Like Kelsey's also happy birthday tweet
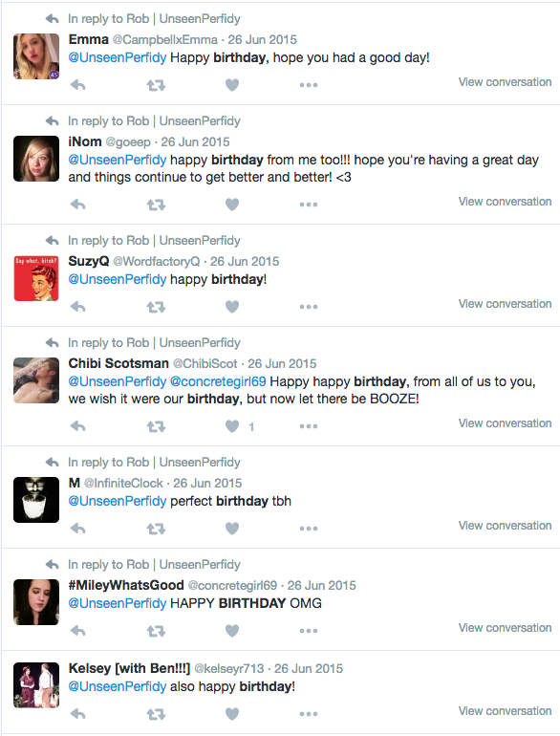560x736 pixels. tap(232, 714)
